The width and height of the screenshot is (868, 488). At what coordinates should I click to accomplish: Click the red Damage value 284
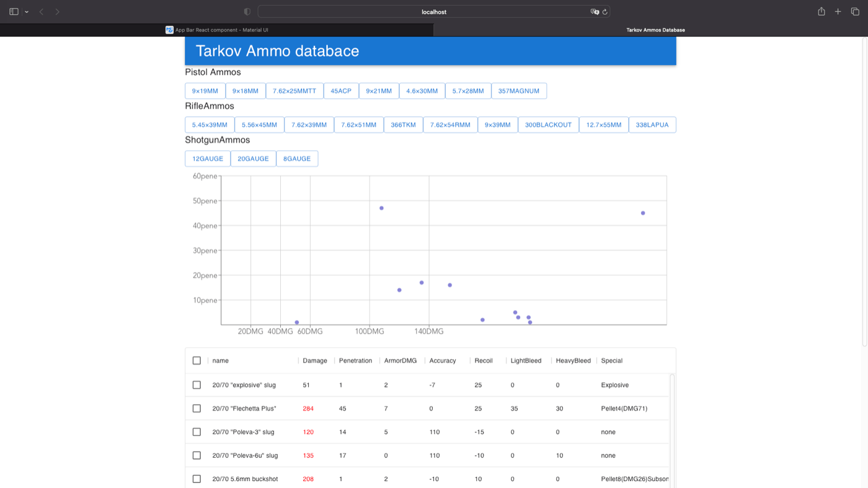[308, 409]
